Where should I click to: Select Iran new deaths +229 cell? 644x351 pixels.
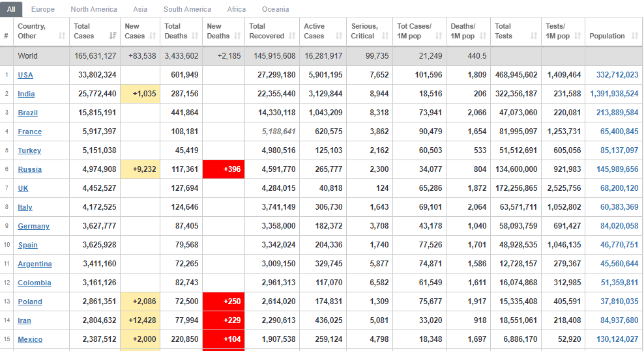tap(224, 320)
